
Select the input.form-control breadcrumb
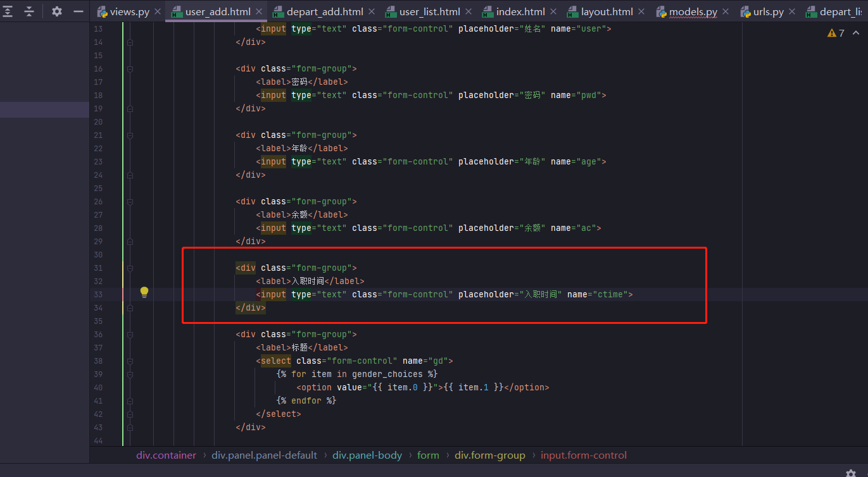click(x=584, y=455)
